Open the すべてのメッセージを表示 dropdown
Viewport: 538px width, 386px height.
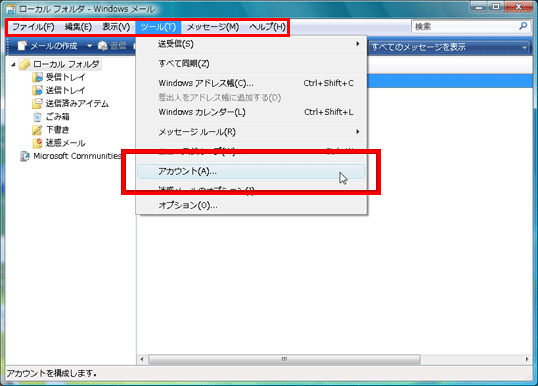pyautogui.click(x=449, y=47)
